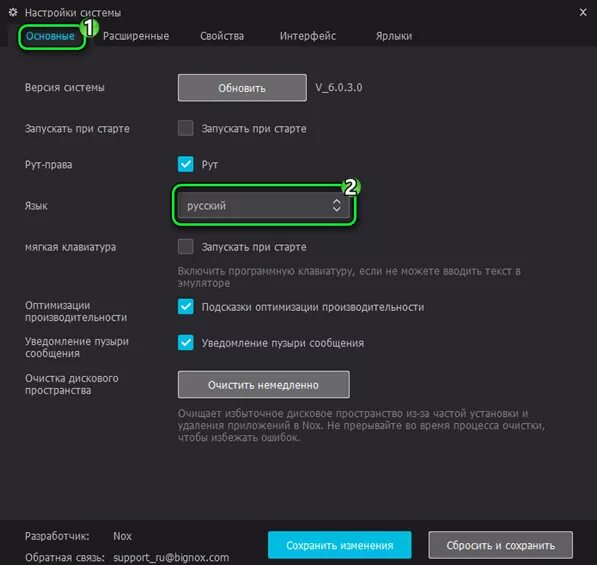Uncheck the Рут checkbox
Viewport: 597px width, 565px height.
185,164
